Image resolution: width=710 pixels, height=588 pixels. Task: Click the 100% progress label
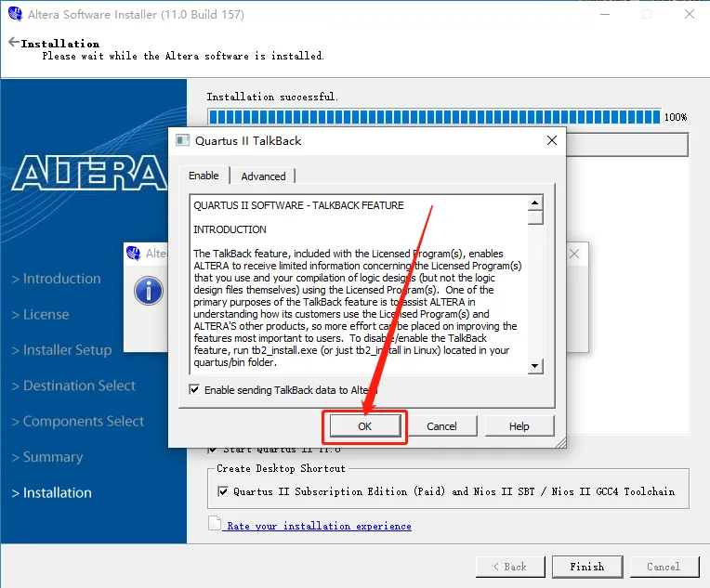(x=676, y=117)
